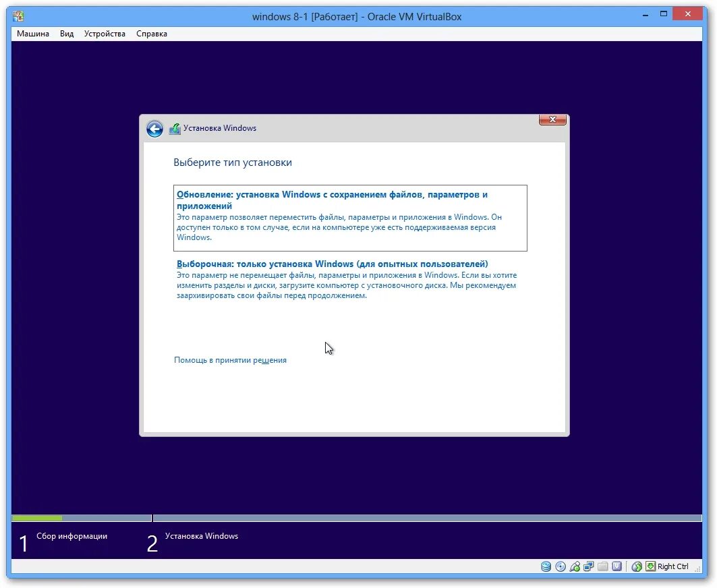Click the VirtualBox window title icon
The image size is (717, 588).
pos(18,16)
